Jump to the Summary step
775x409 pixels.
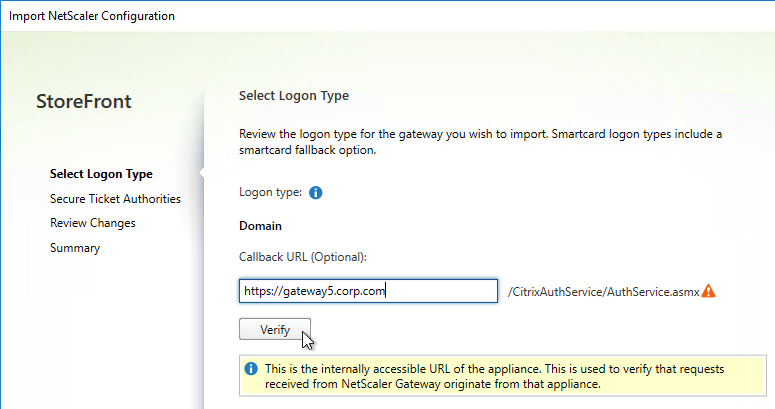click(75, 248)
